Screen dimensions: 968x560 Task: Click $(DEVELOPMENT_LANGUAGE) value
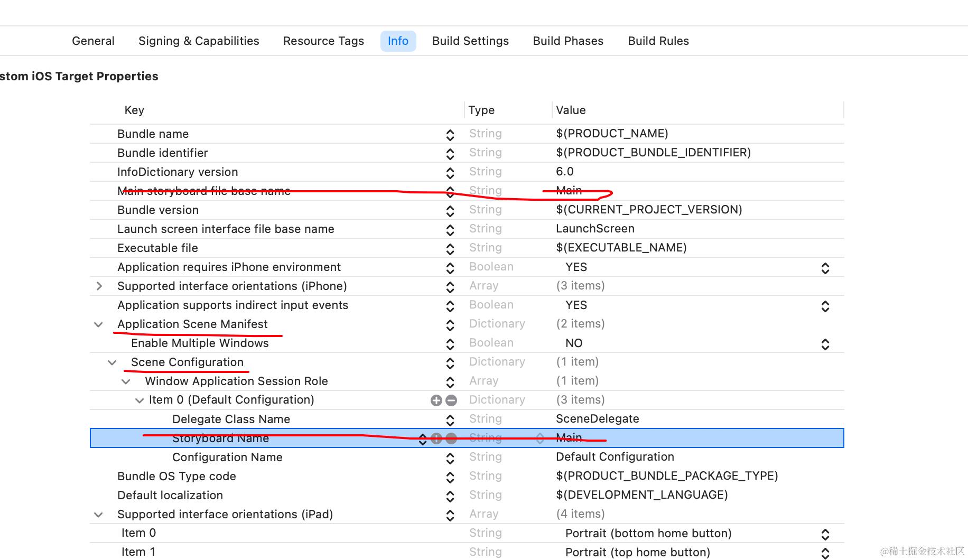tap(641, 495)
